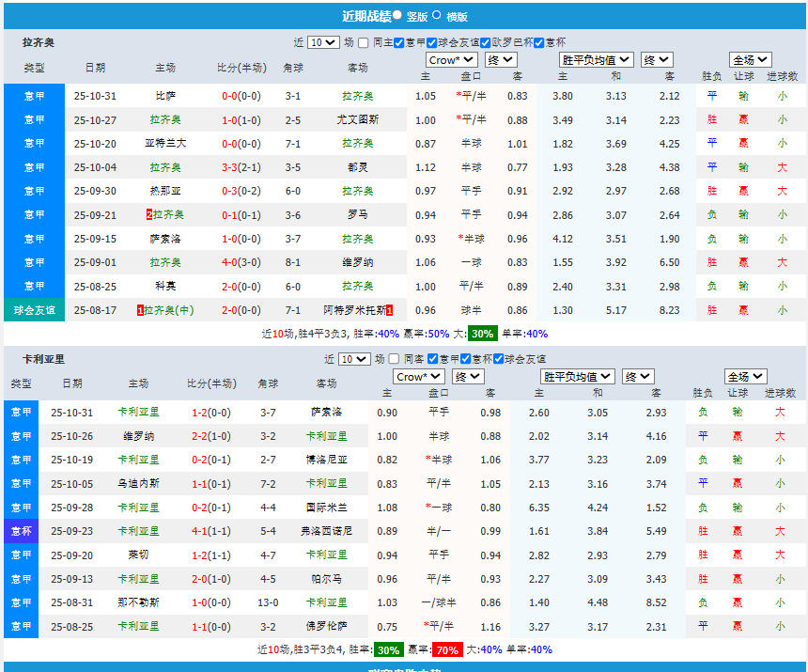This screenshot has width=808, height=672.
Task: Click the 球会友谊 league tag on 25-08-17 row
Action: (34, 309)
